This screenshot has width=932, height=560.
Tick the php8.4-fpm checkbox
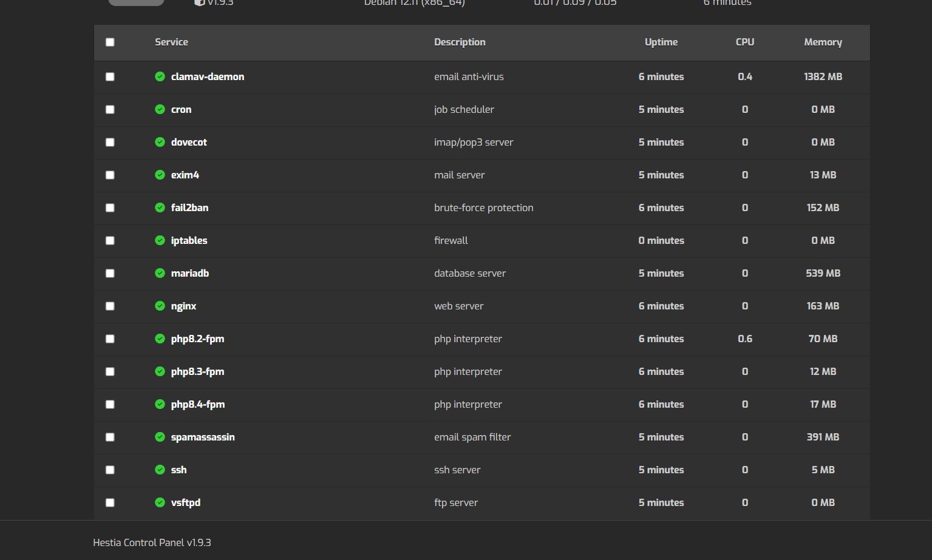(110, 404)
